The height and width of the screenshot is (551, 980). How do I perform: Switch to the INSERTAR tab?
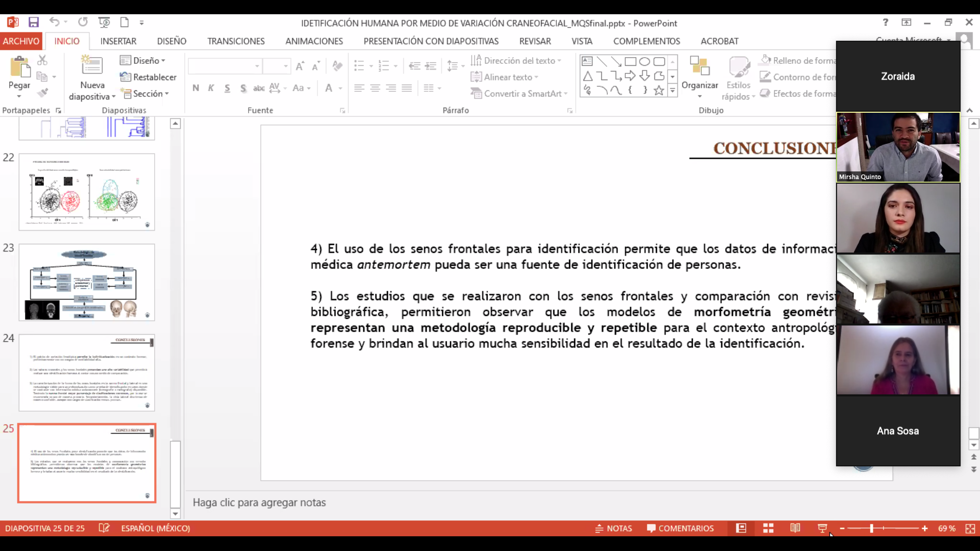[x=118, y=41]
